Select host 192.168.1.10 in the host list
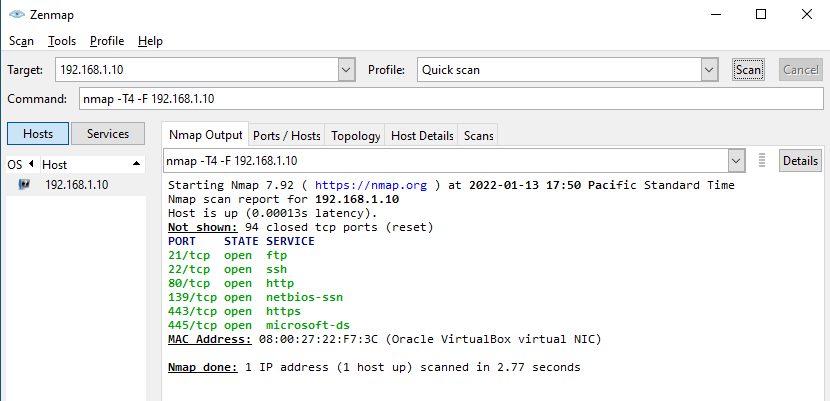 click(77, 185)
